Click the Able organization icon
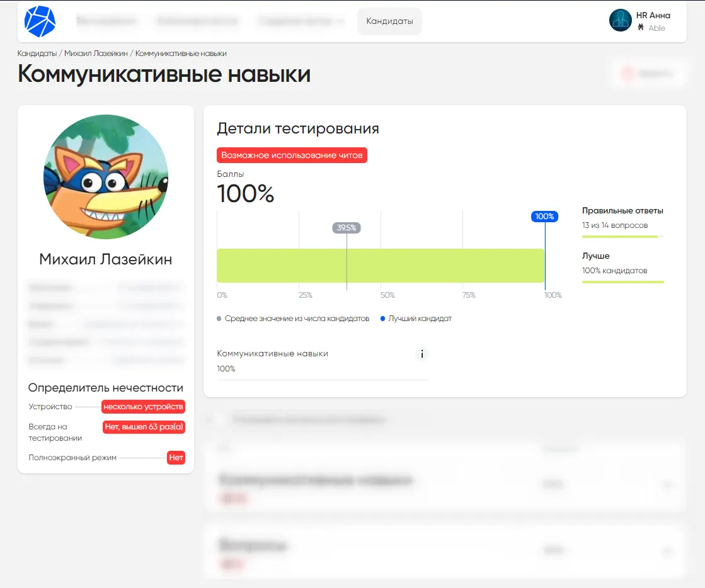Screen dimensions: 705x588 coord(640,28)
